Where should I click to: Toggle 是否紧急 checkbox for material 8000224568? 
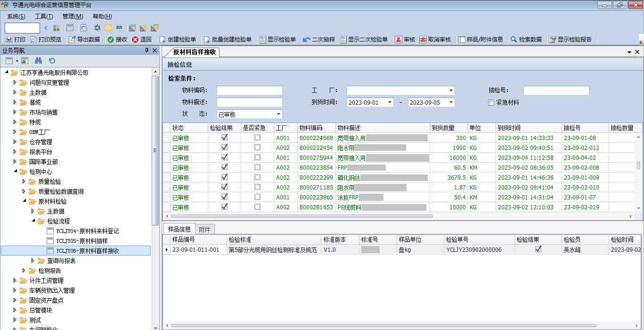257,138
